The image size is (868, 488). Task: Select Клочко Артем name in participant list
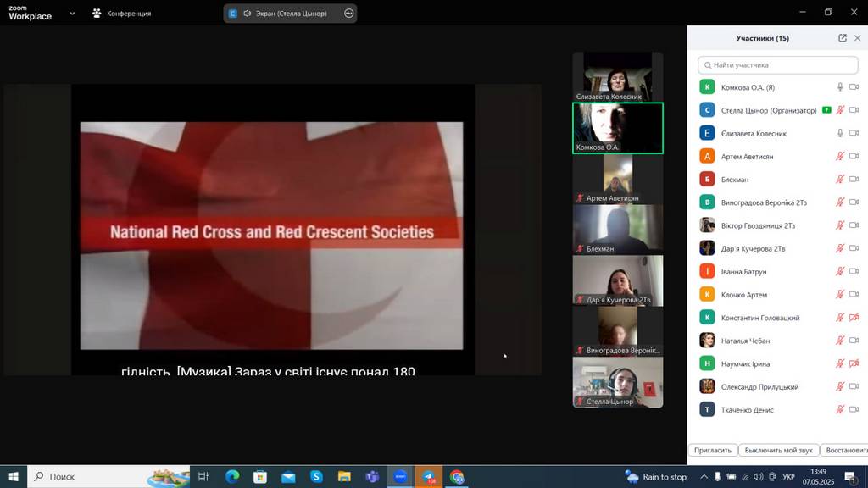(x=744, y=295)
